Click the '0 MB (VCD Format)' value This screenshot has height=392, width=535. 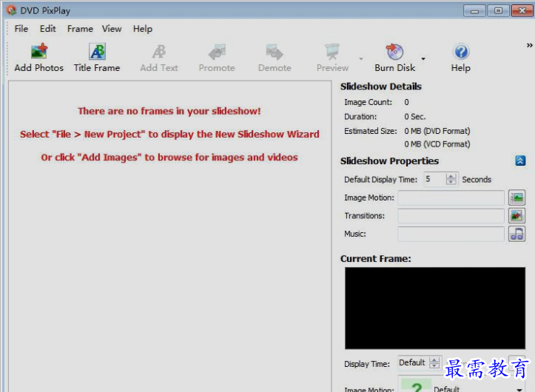[x=437, y=144]
